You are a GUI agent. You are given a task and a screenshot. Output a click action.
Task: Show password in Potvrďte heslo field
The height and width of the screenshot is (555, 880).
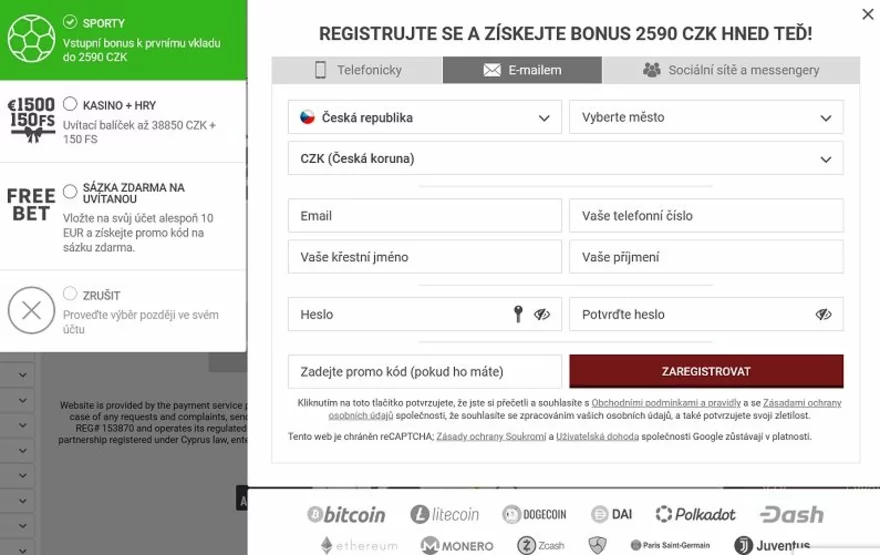coord(823,314)
